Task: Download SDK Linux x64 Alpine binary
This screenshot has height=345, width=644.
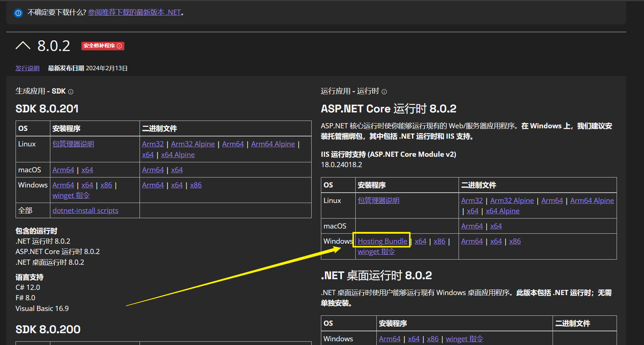Action: pyautogui.click(x=178, y=155)
